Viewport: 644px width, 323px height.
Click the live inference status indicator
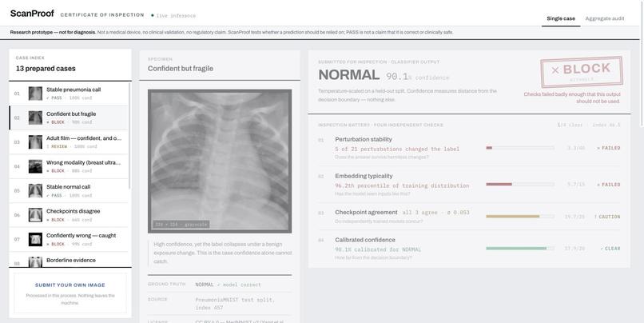point(173,16)
